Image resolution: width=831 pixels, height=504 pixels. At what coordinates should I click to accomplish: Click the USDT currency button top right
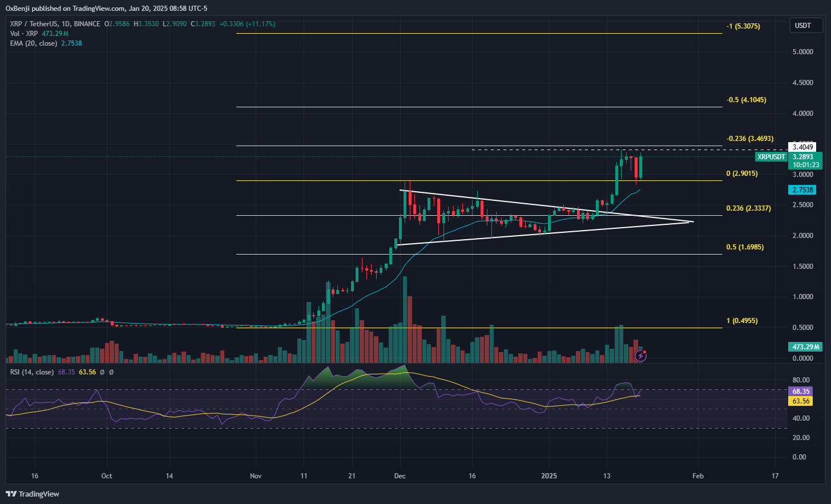(x=806, y=25)
